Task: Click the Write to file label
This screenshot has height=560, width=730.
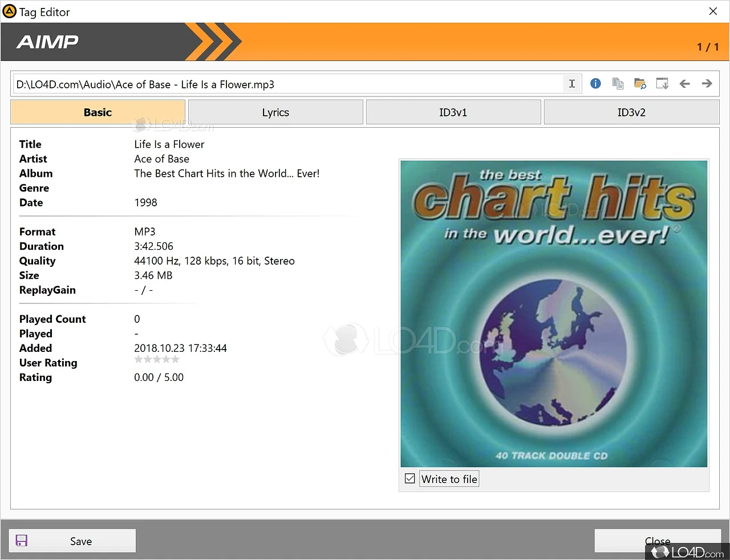Action: [449, 479]
